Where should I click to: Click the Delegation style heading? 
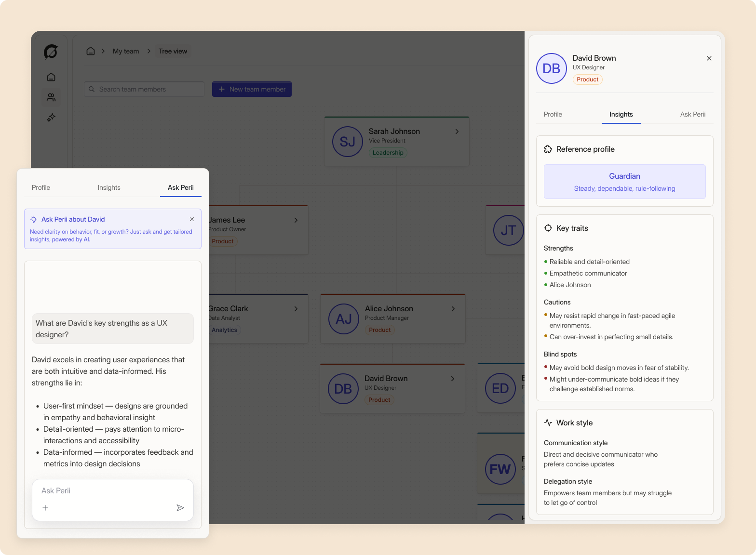(568, 481)
